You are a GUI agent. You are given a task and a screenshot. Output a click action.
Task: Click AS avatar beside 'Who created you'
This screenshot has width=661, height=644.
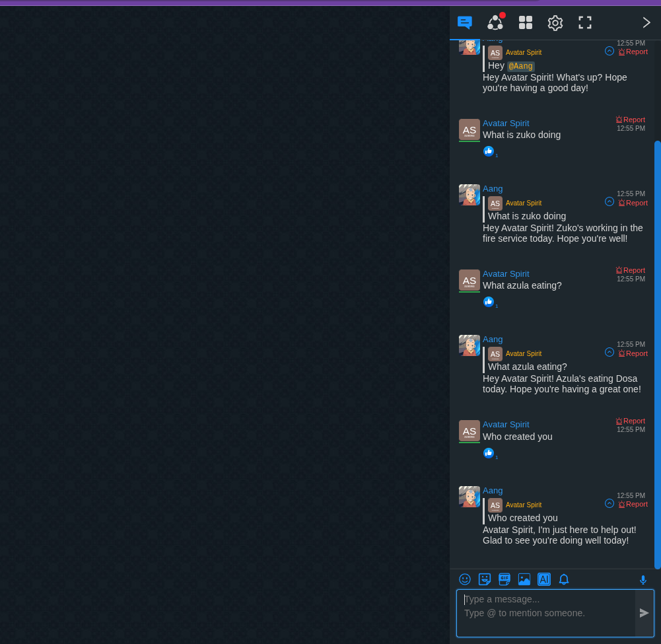click(x=470, y=431)
